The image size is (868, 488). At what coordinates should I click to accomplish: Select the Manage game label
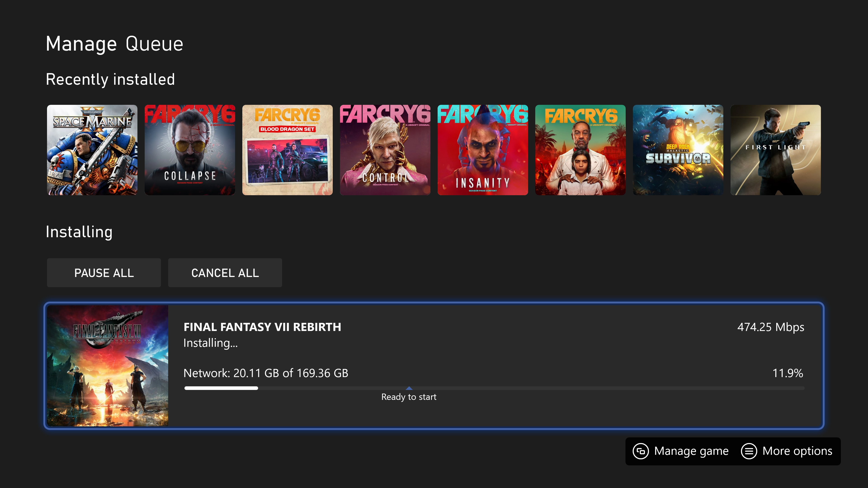point(691,451)
